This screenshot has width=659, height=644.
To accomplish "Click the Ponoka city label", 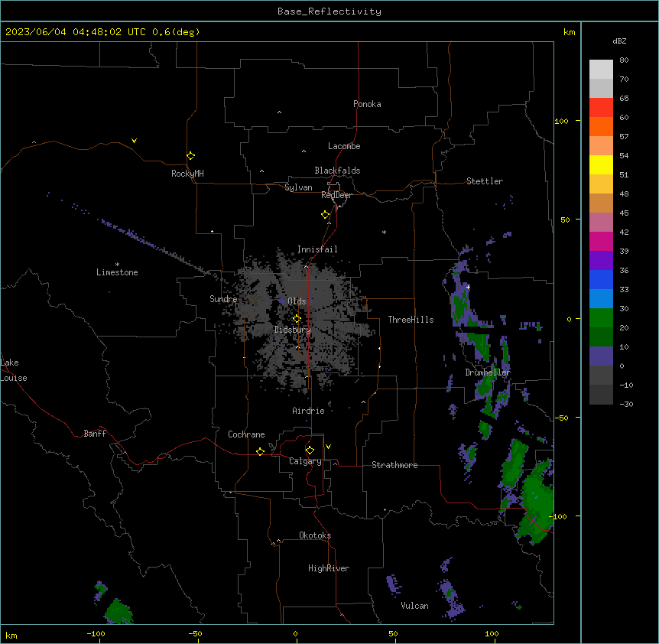I will 367,104.
